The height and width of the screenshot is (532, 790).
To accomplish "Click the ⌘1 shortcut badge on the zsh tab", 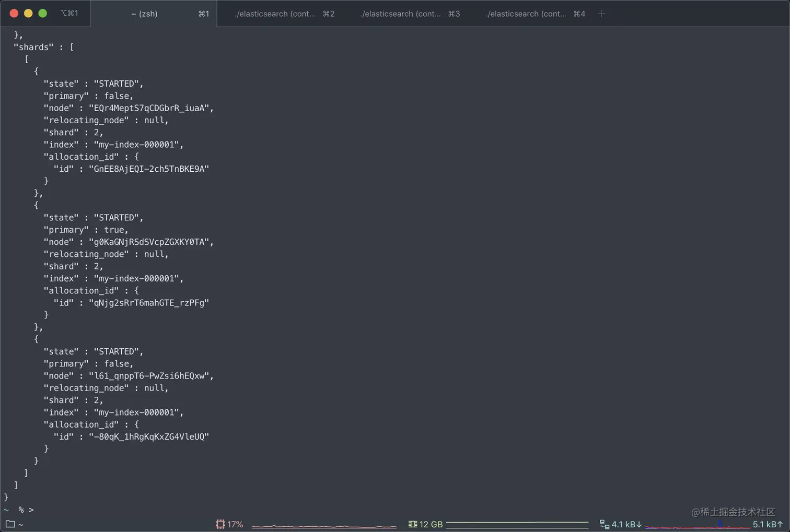I will (203, 14).
